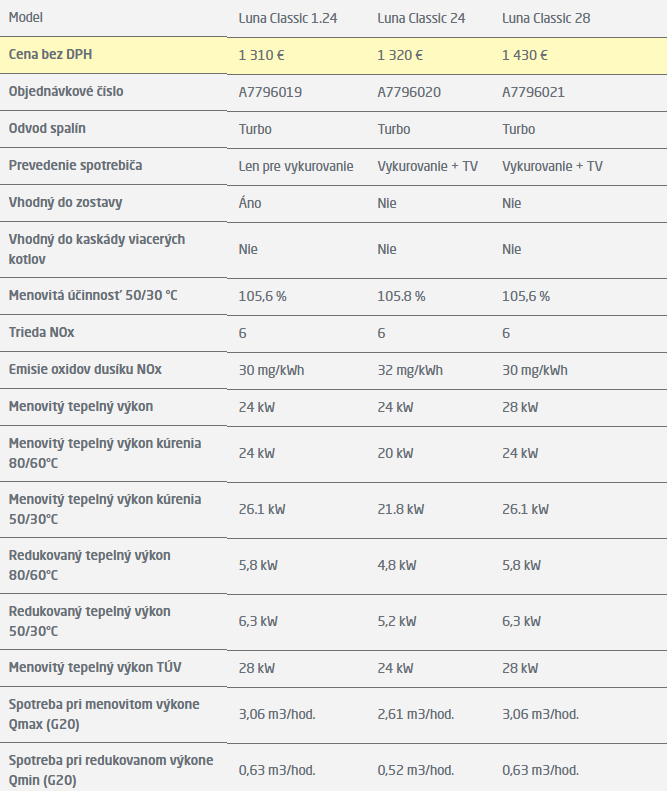Click order number A7796020
Image resolution: width=667 pixels, height=791 pixels.
point(409,92)
